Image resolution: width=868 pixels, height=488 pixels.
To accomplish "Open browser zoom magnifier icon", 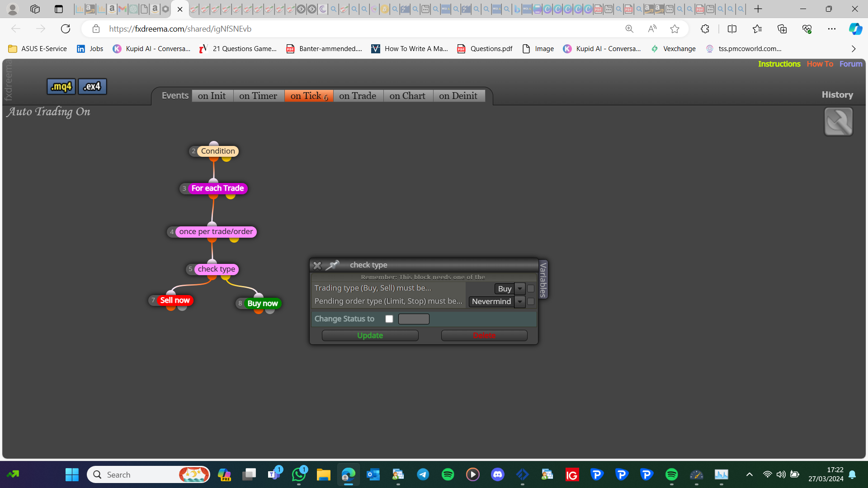I will (x=629, y=29).
